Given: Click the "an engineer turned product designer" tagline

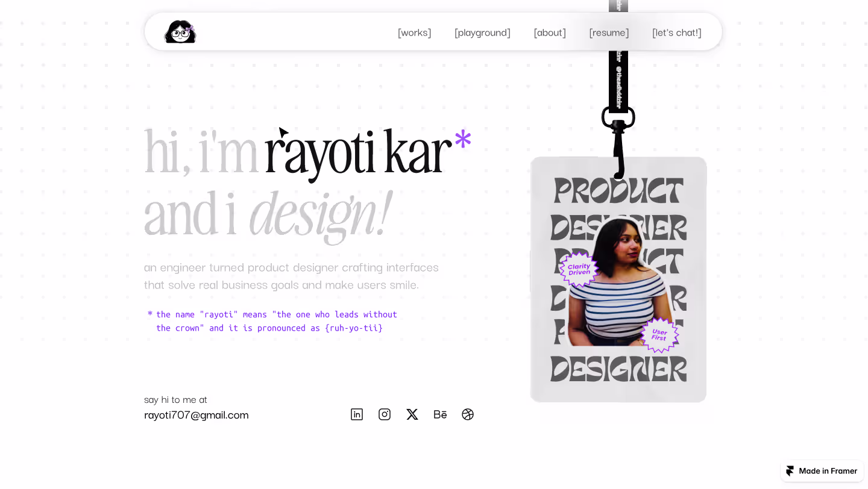Looking at the screenshot, I should pyautogui.click(x=291, y=276).
